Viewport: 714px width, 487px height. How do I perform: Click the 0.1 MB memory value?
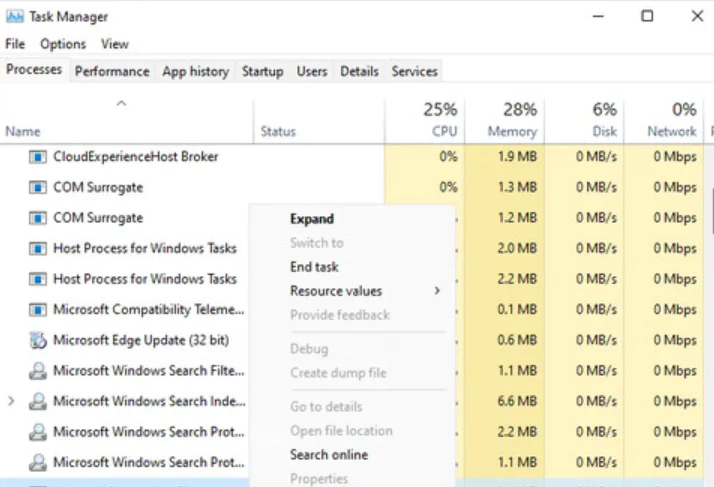click(517, 309)
